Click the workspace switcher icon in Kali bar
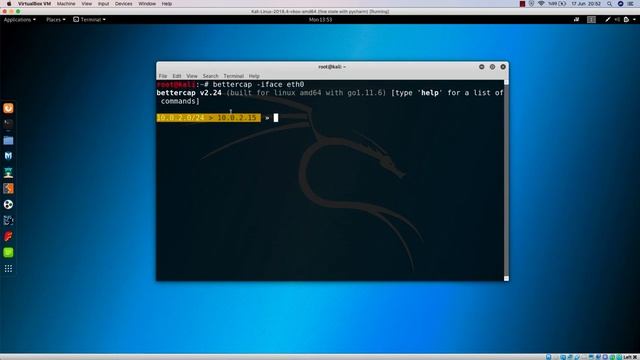Viewport: 640px width, 360px height. (591, 20)
